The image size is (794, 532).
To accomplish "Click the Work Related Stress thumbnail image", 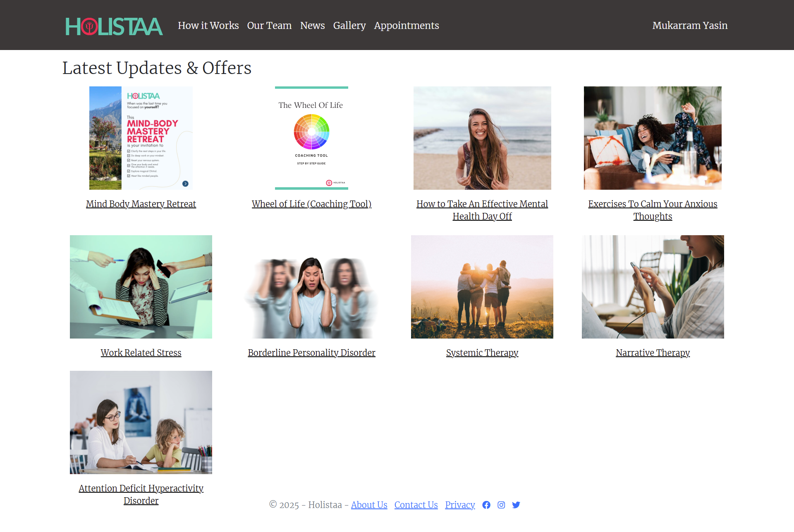I will pos(141,286).
